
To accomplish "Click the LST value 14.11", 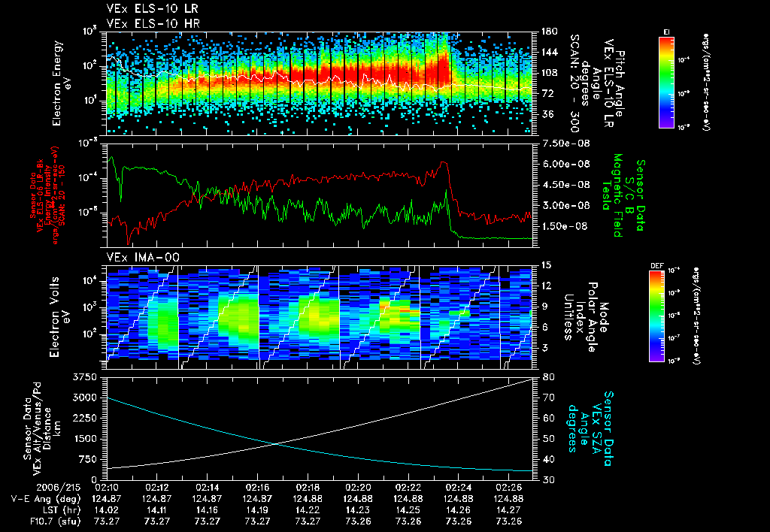I will tap(157, 510).
